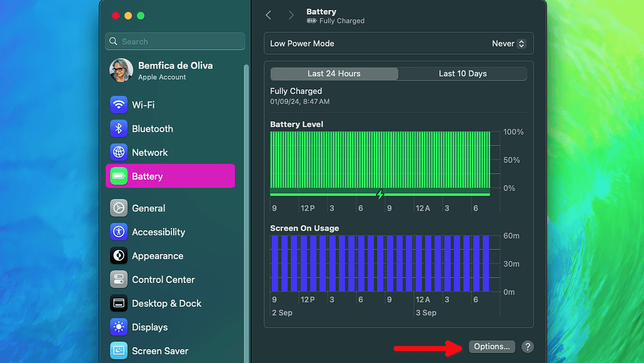Click the sidebar scrollbar
Image resolution: width=644 pixels, height=363 pixels.
pyautogui.click(x=246, y=189)
